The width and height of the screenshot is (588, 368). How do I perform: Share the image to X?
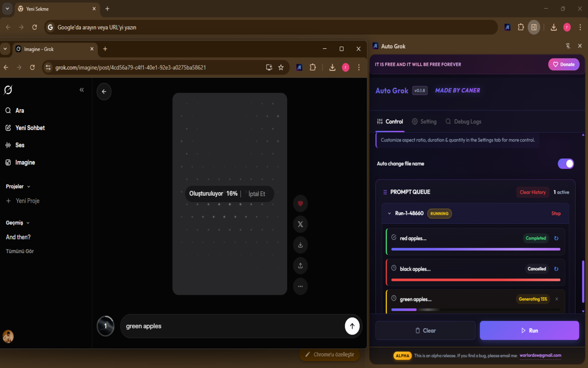[x=300, y=224]
